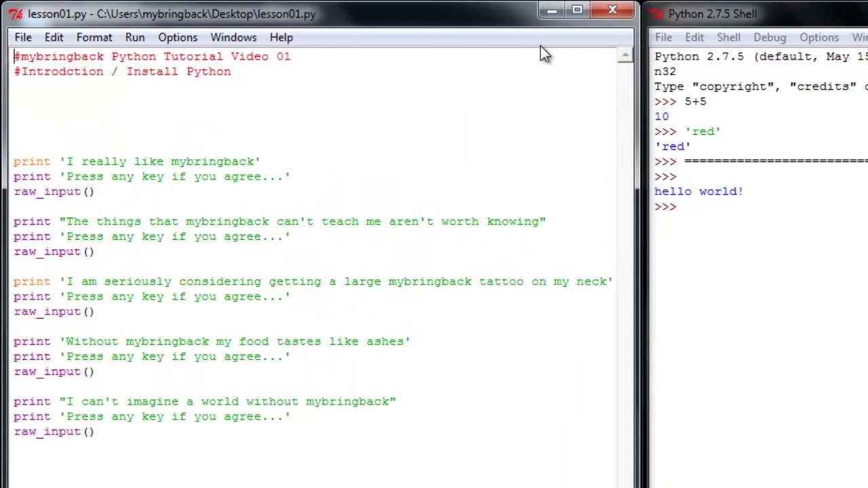Open the Help menu in the editor
The height and width of the screenshot is (488, 868).
click(281, 37)
